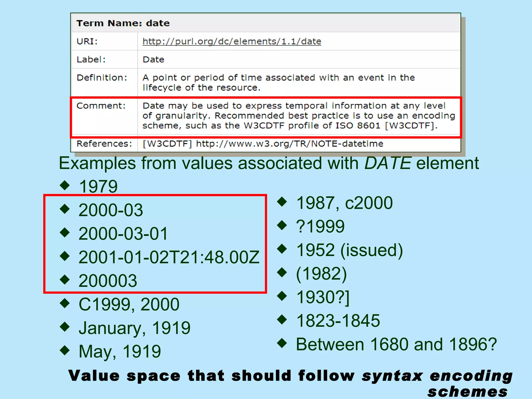Select the '2000-03' example value
532x399 pixels.
coord(111,210)
